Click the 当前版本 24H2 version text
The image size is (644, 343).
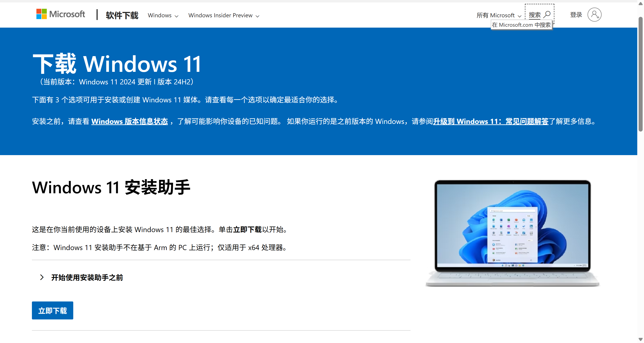coord(116,82)
